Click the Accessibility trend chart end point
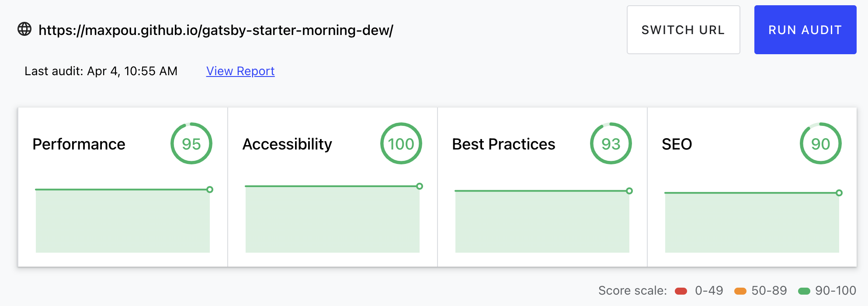 (x=420, y=186)
